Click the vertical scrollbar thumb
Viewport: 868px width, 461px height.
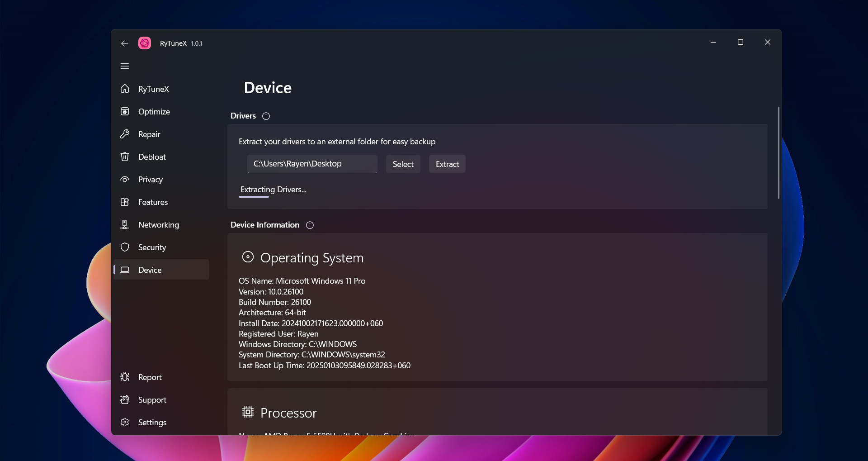tap(778, 153)
